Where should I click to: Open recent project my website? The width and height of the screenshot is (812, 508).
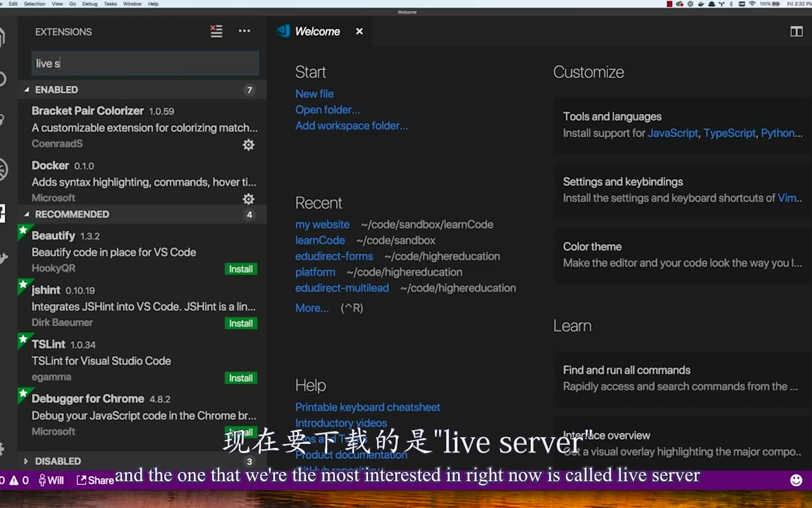pos(322,225)
